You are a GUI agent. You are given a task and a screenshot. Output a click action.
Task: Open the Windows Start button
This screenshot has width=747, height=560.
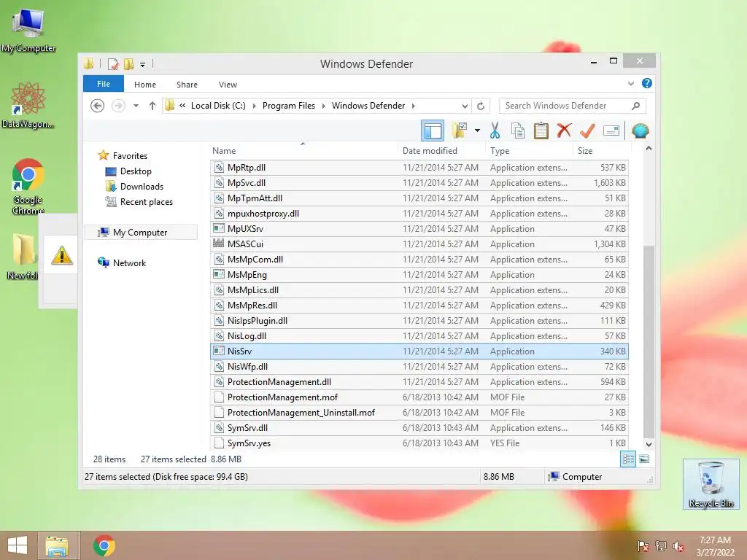(18, 545)
